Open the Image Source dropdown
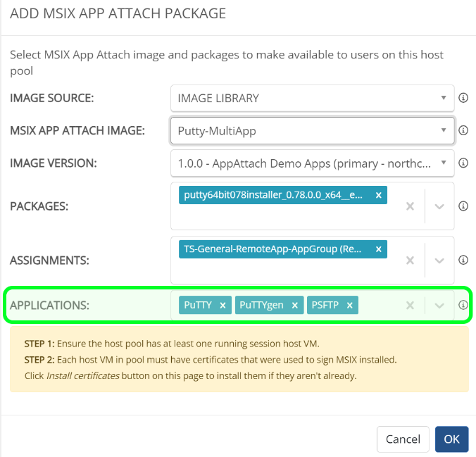 312,99
